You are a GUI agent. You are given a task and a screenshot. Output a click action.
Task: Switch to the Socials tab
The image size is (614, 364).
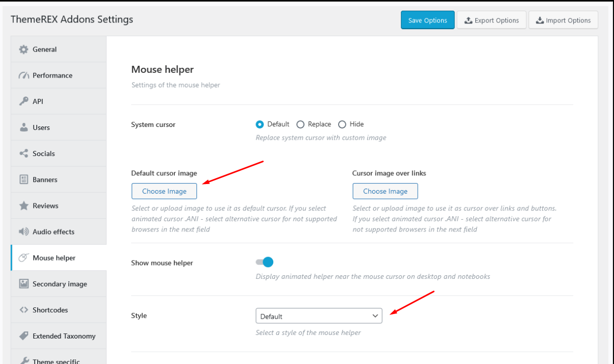pyautogui.click(x=59, y=153)
